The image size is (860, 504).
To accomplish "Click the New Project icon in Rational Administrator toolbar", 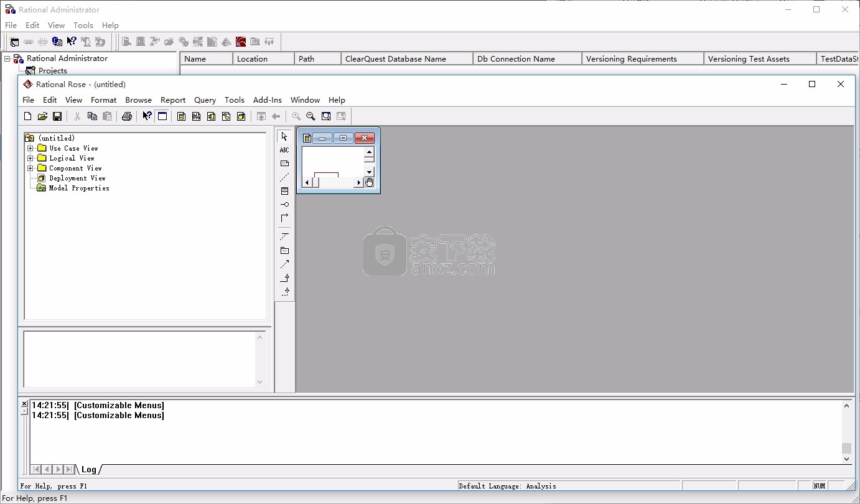I will click(14, 42).
